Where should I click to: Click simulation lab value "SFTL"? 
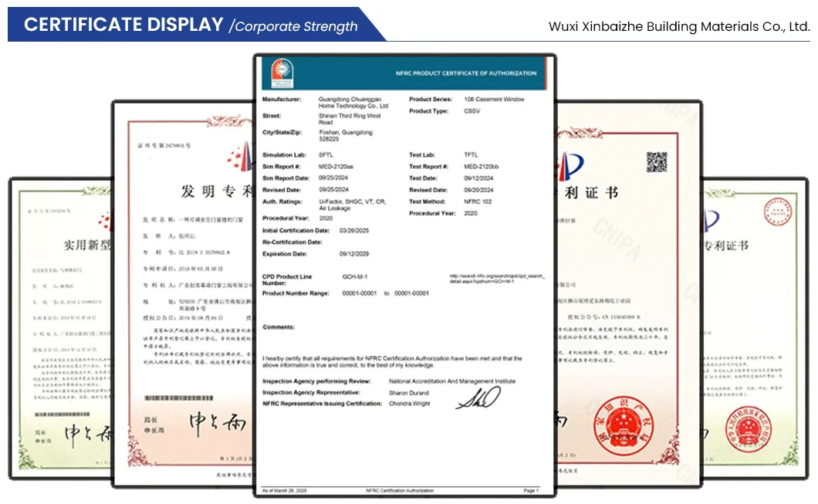tap(326, 155)
